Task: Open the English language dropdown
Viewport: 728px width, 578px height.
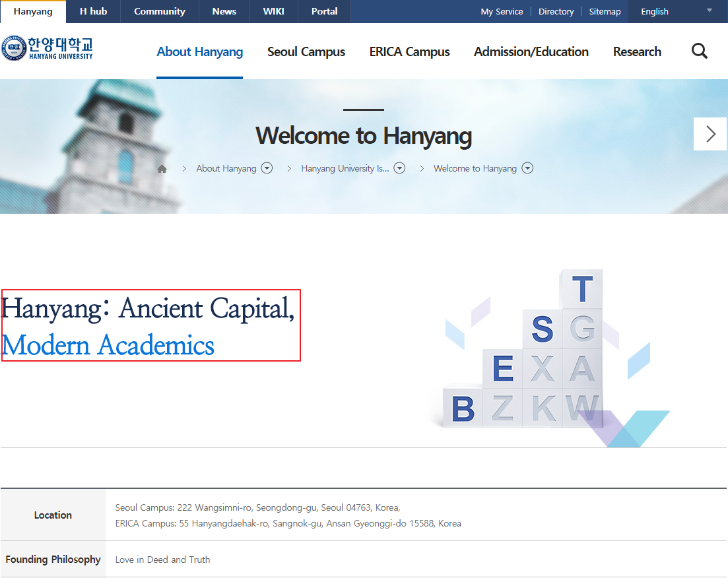Action: tap(677, 12)
